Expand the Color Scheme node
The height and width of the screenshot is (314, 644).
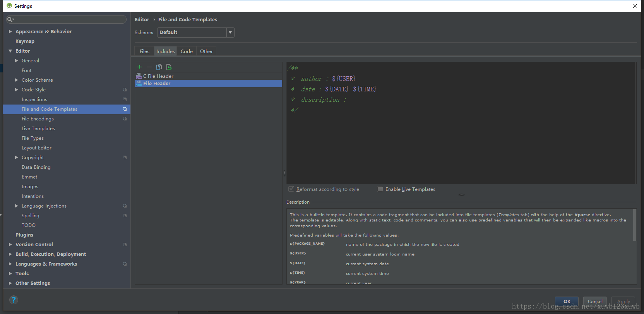point(17,80)
